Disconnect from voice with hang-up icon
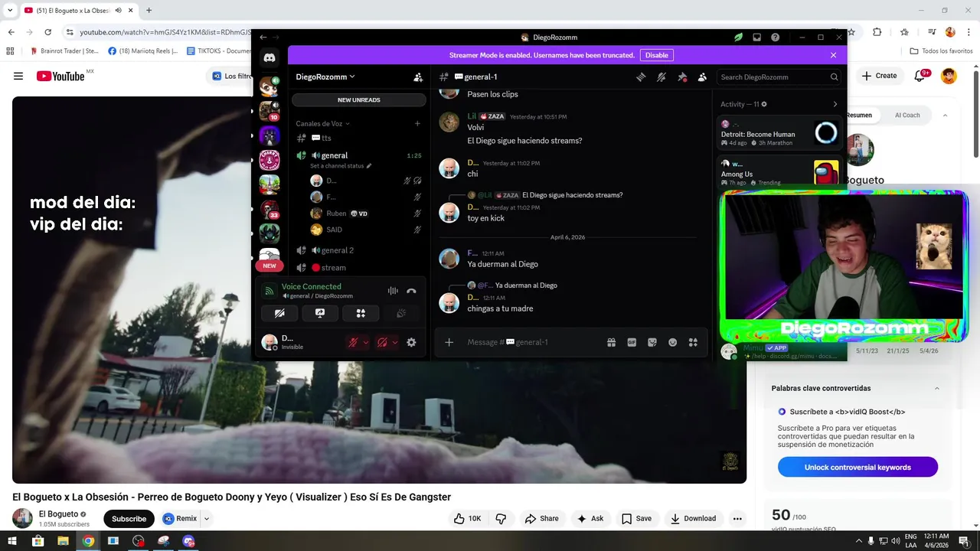 [411, 291]
